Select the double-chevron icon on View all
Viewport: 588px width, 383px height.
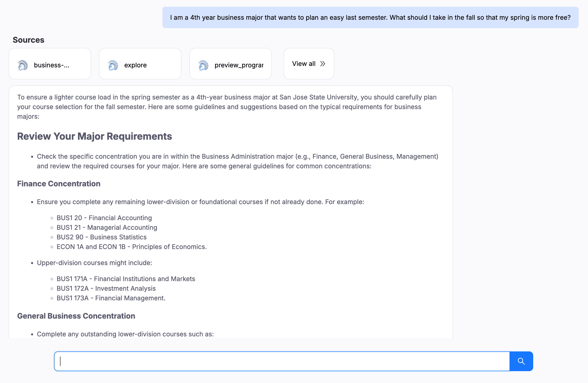tap(323, 63)
